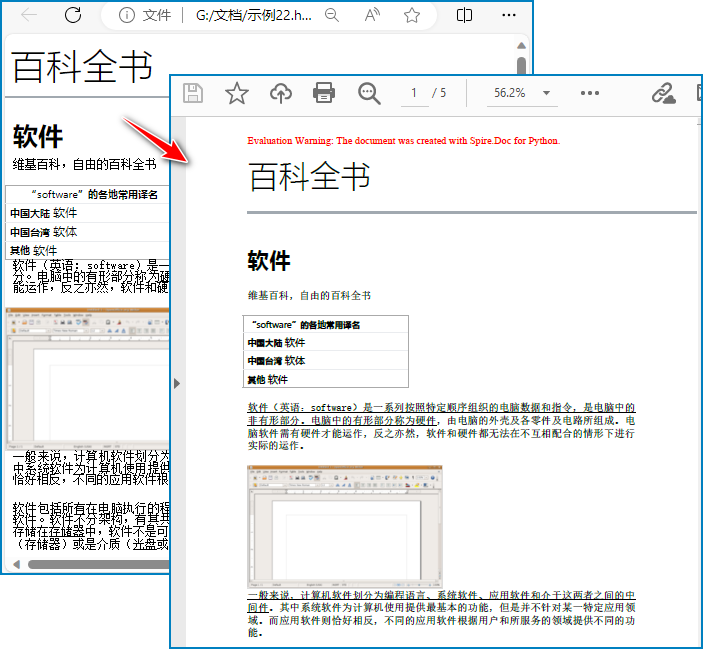
Task: Upload the PDF to the cloud
Action: [x=281, y=93]
